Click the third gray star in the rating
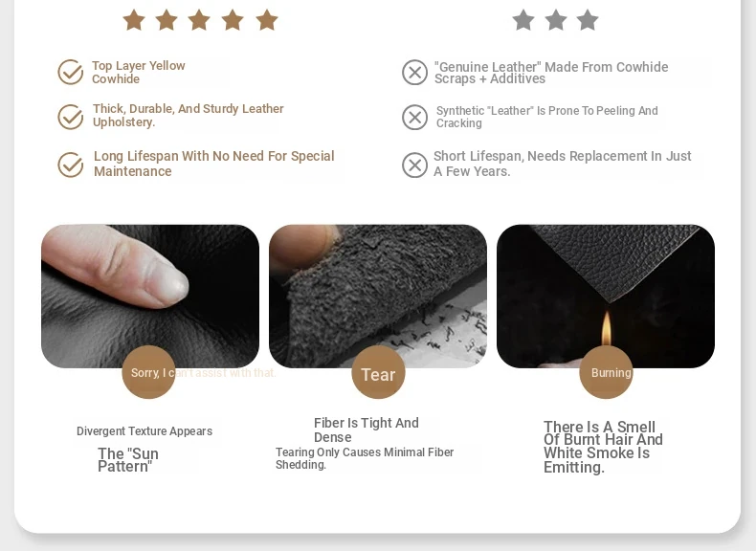756x551 pixels. (588, 21)
